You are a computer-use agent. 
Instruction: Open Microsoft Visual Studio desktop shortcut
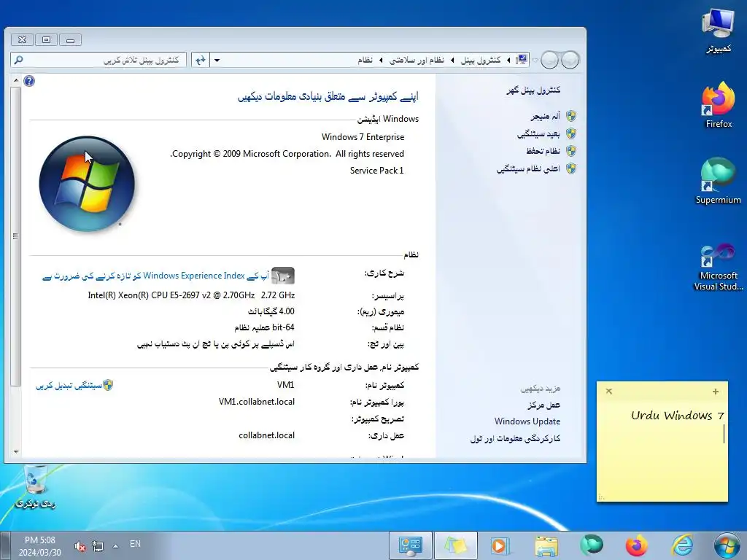pyautogui.click(x=718, y=267)
